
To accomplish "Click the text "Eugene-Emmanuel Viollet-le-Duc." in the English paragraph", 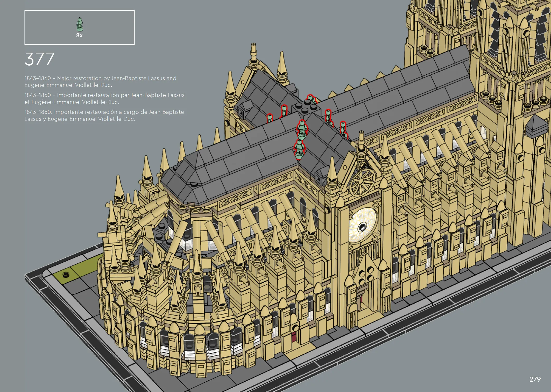I will click(x=68, y=85).
